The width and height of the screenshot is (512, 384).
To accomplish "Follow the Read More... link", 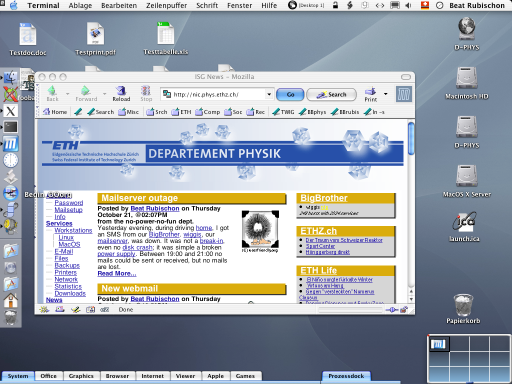I will click(x=117, y=274).
